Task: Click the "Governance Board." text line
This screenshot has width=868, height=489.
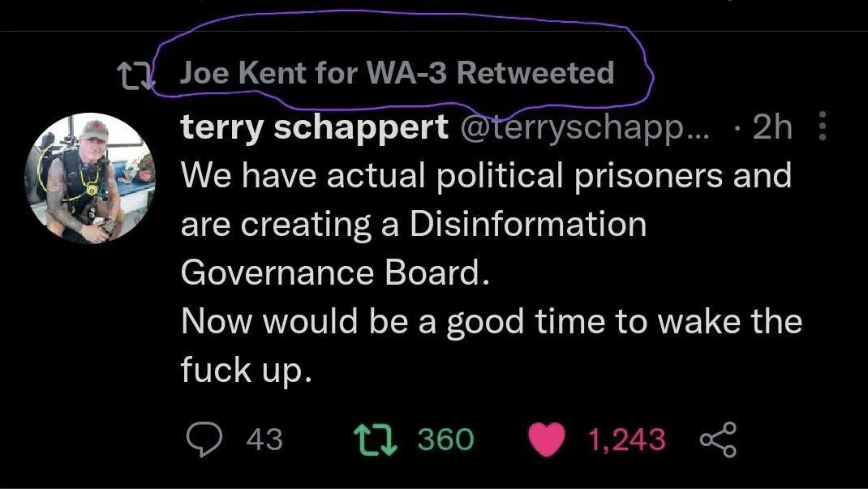Action: [x=335, y=272]
